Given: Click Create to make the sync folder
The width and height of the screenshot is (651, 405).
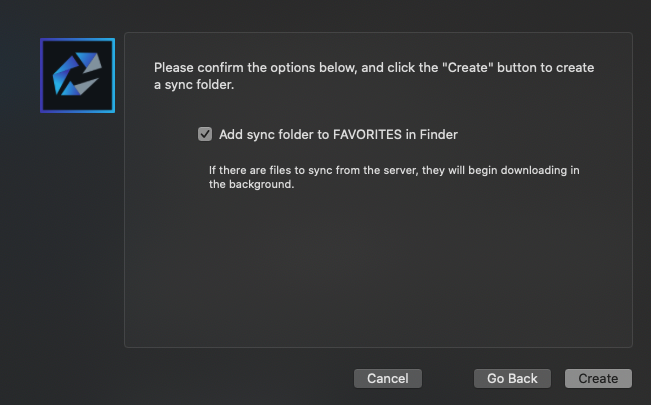Looking at the screenshot, I should (x=598, y=378).
